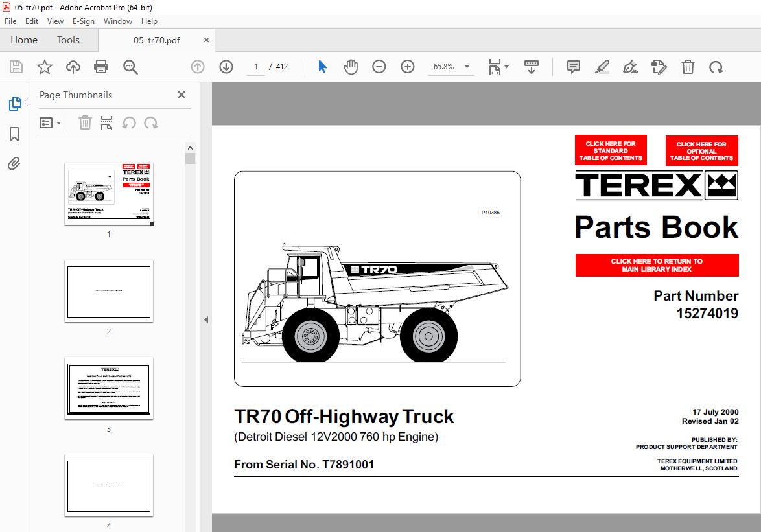761x532 pixels.
Task: Print the document
Action: (x=101, y=67)
